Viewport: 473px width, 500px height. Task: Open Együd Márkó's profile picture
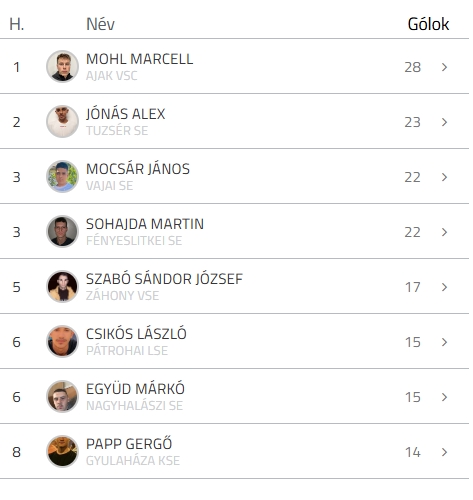tap(62, 396)
